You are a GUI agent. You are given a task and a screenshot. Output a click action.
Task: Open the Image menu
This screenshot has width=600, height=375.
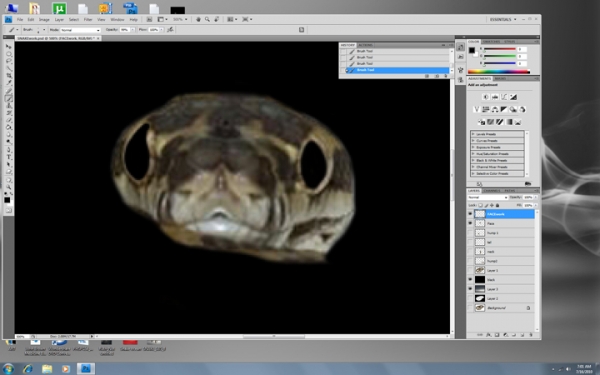pos(44,19)
